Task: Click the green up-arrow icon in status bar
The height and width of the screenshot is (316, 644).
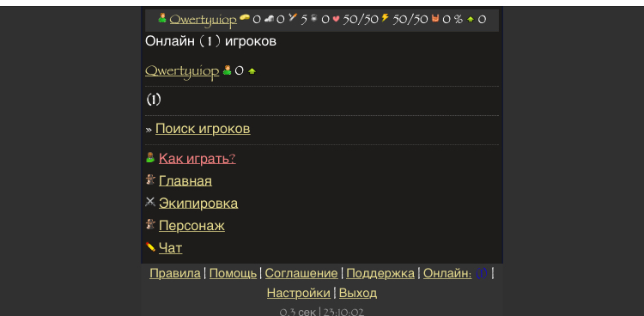Action: pyautogui.click(x=471, y=19)
